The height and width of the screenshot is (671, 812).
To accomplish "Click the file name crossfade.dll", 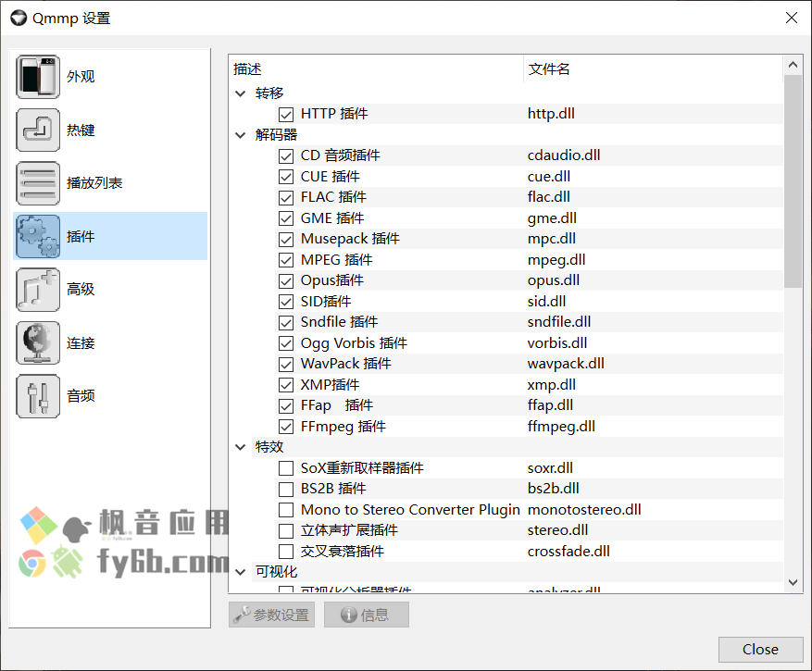I will 568,552.
